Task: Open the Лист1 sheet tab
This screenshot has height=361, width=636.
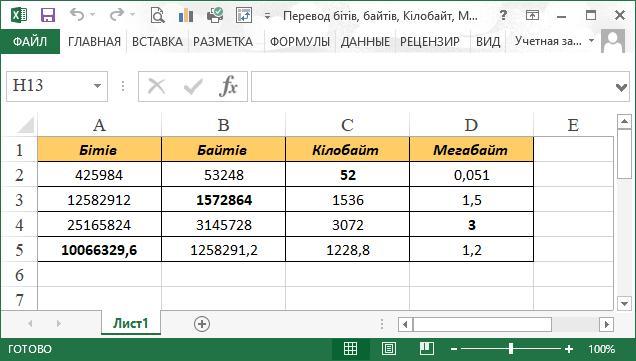Action: [x=131, y=323]
